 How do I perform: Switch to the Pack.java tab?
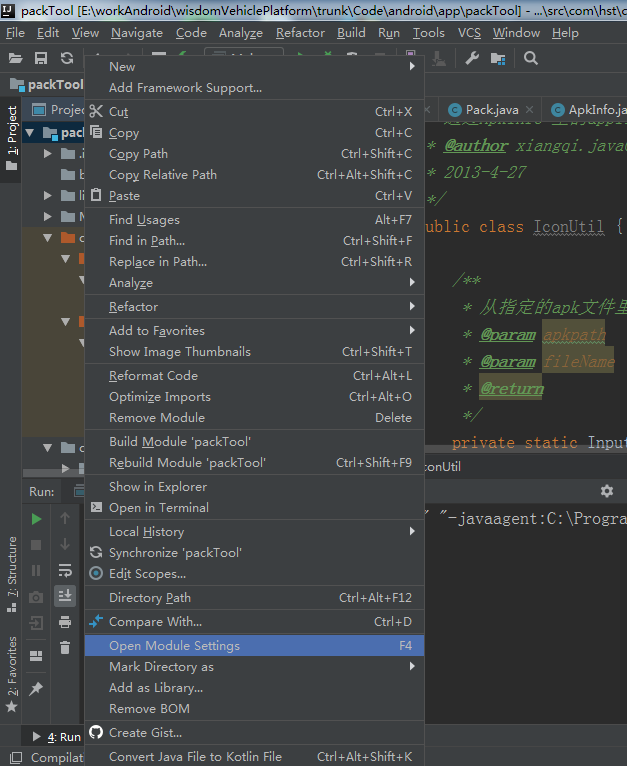[x=492, y=110]
